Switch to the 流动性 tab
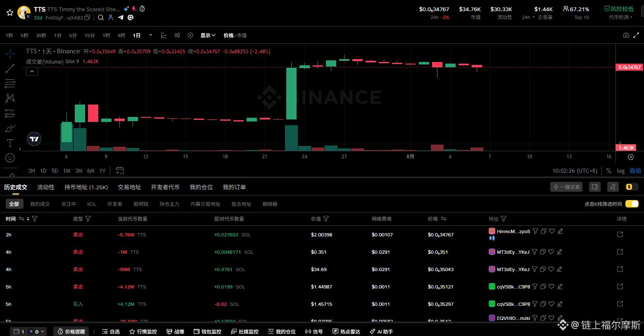The width and height of the screenshot is (644, 336). click(x=46, y=187)
